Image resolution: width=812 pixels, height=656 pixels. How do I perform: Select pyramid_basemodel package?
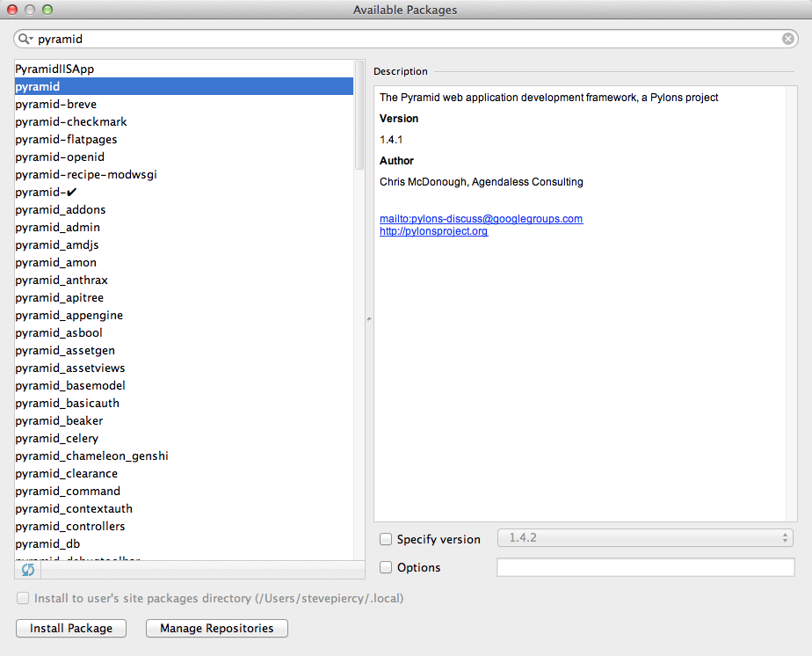pyautogui.click(x=184, y=386)
